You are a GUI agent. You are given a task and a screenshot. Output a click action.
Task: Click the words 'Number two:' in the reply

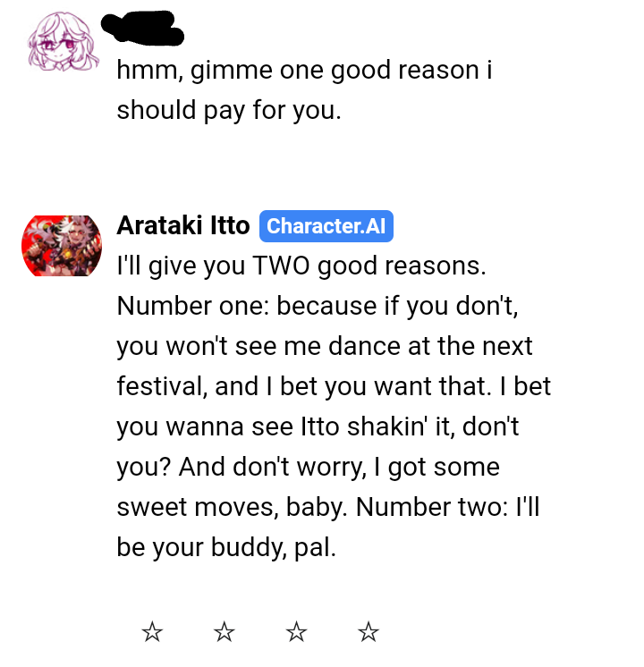click(432, 507)
